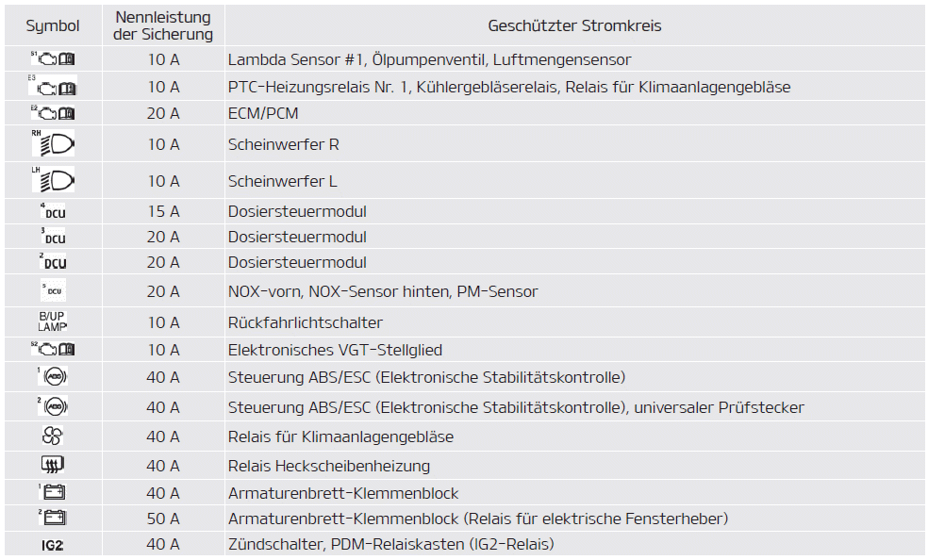Click the ABS symbol for the universaler Prüfstecker row
The height and width of the screenshot is (560, 928).
pyautogui.click(x=53, y=407)
